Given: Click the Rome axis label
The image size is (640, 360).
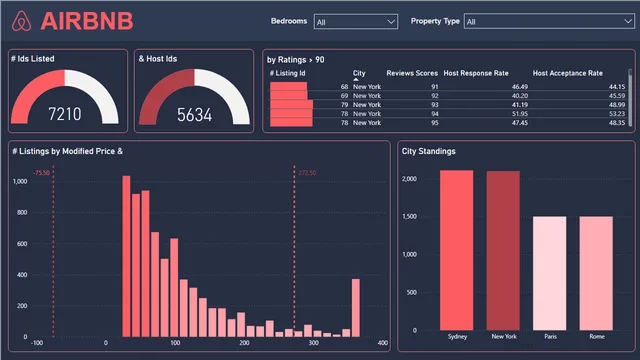Looking at the screenshot, I should 597,336.
